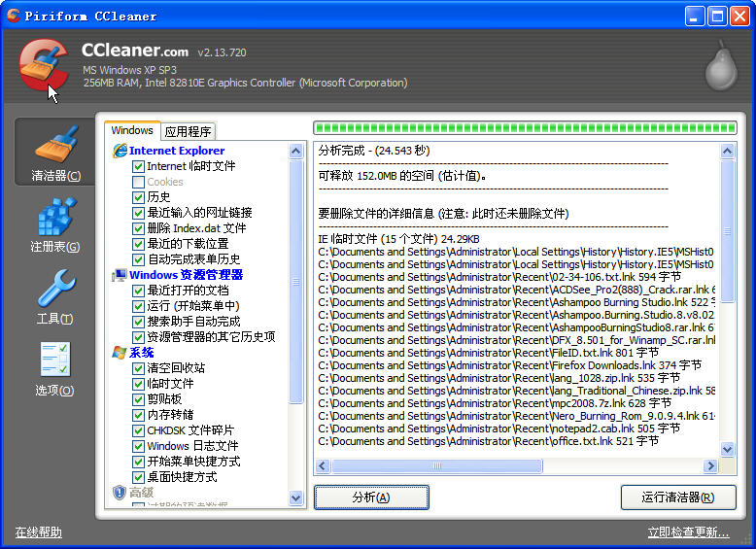
Task: Toggle 最近输入的网址链接 checkbox
Action: pos(138,213)
